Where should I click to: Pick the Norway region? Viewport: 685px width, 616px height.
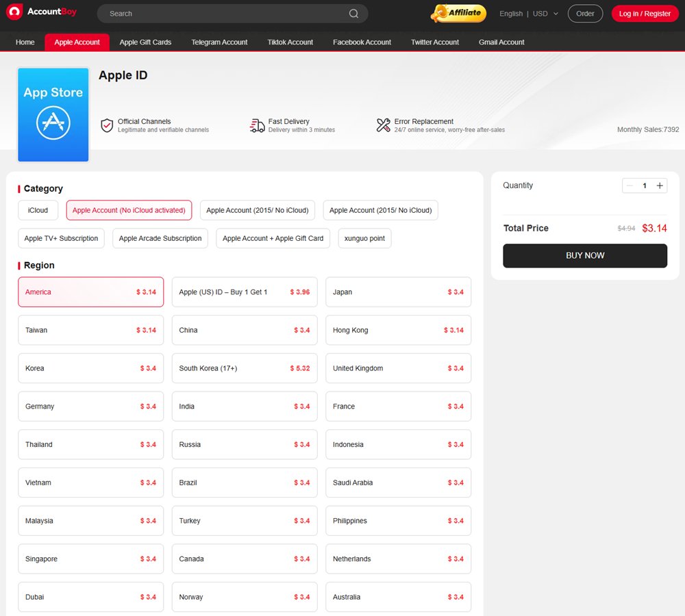click(x=245, y=597)
